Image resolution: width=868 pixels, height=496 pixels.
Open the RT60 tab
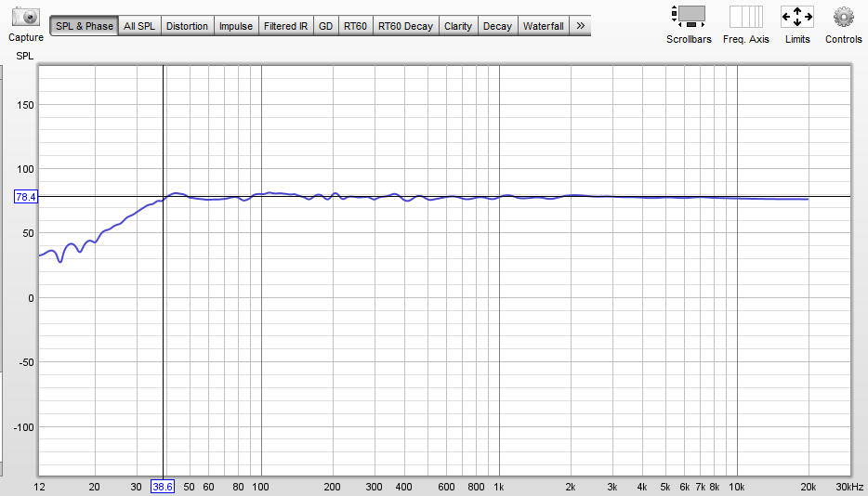(355, 26)
